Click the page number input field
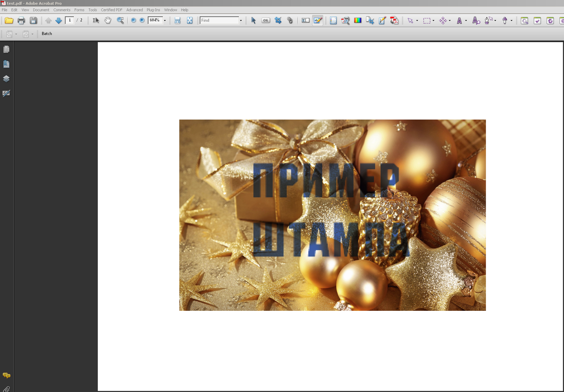564x392 pixels. (70, 20)
